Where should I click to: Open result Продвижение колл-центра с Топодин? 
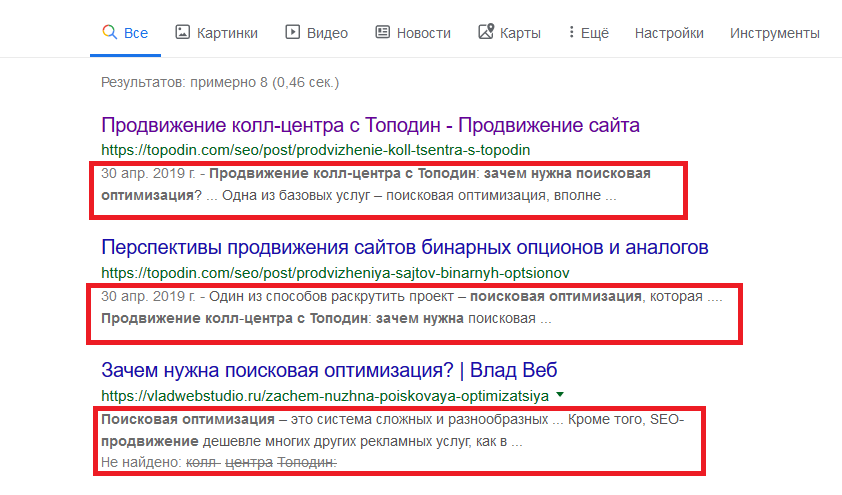(x=371, y=125)
